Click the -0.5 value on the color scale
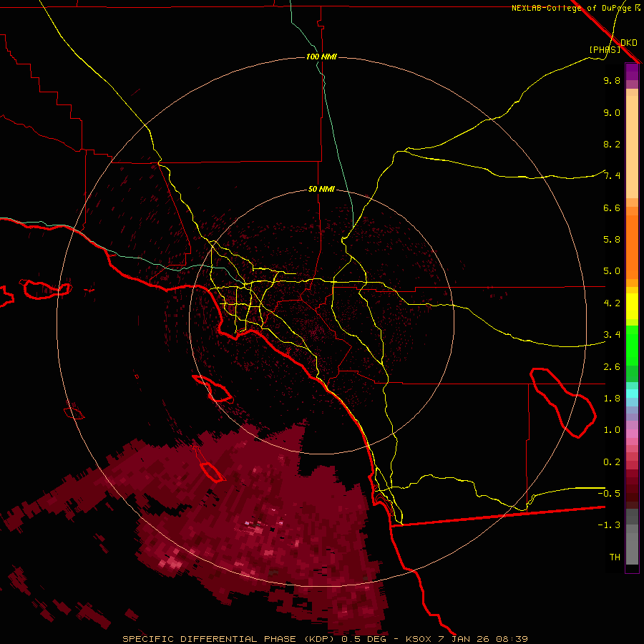 pyautogui.click(x=609, y=494)
